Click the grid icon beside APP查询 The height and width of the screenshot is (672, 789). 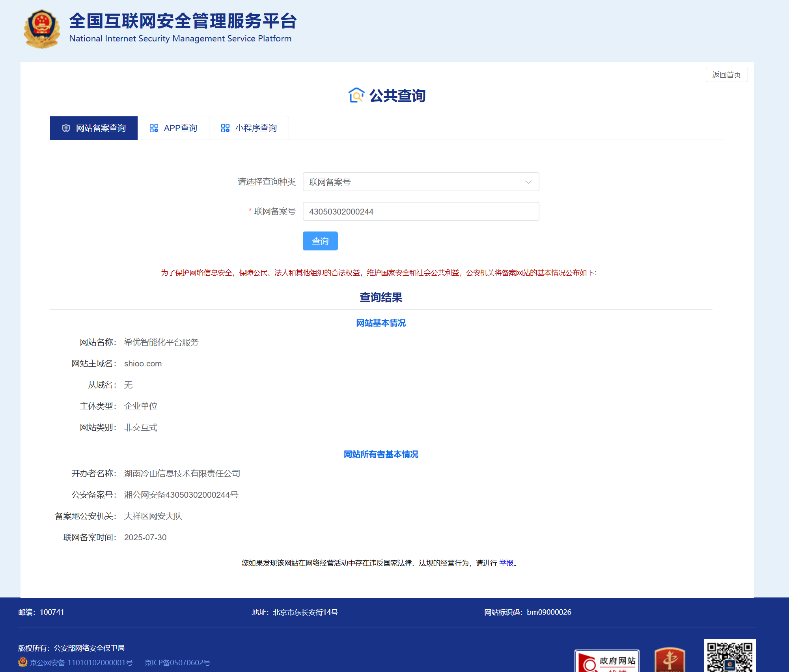pyautogui.click(x=154, y=128)
